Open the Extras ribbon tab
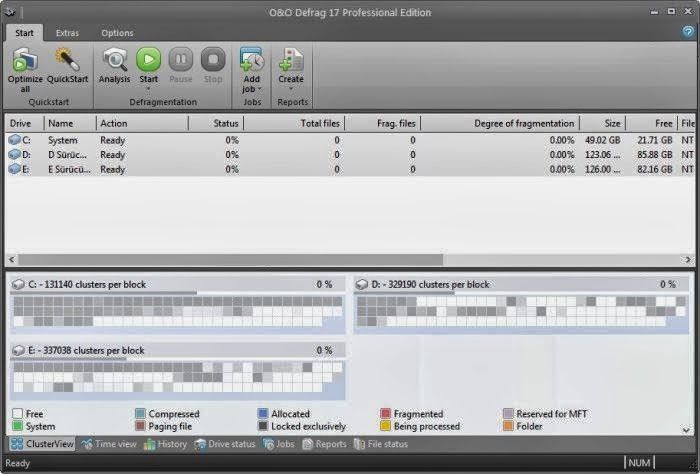Screen dimensions: 700x474 tap(67, 33)
